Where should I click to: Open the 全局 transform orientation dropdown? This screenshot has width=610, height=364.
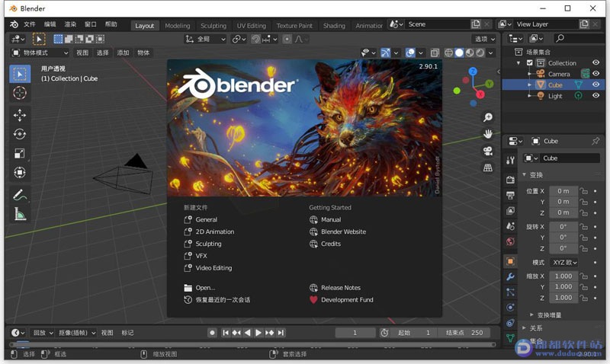click(x=205, y=39)
